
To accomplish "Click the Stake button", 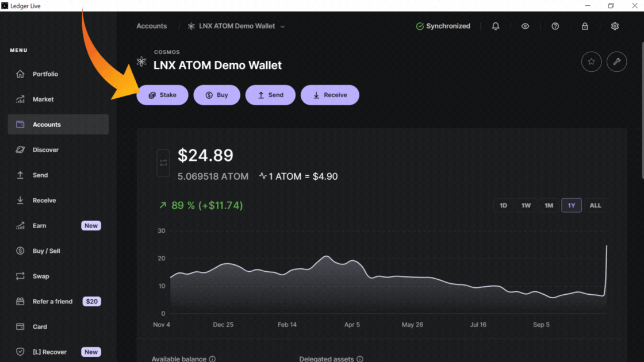I will coord(162,95).
